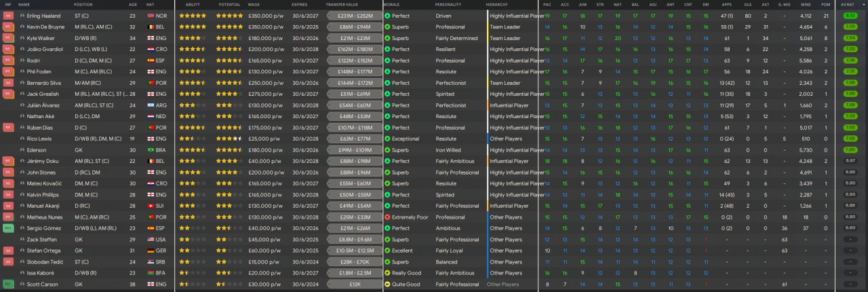This screenshot has height=292, width=868.
Task: Open Mateo Kovačić's player profile
Action: [43, 183]
